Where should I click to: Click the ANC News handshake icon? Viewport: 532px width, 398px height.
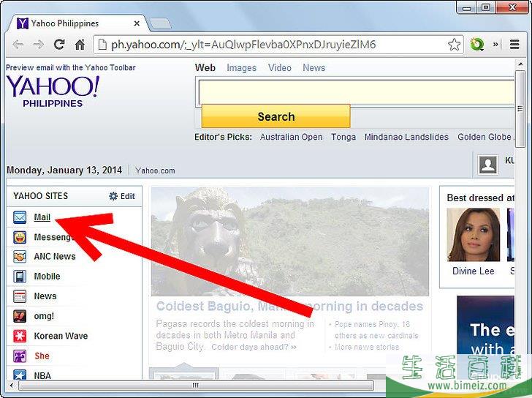pos(20,257)
